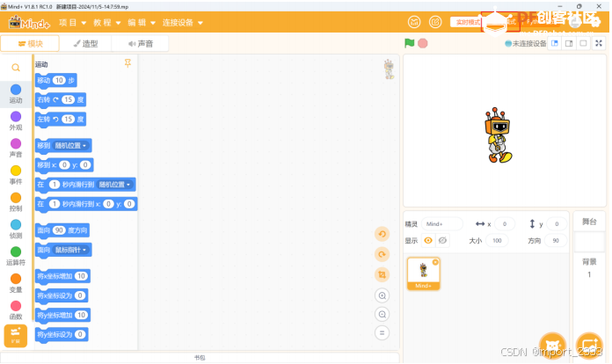
Task: Select the 事件 events category
Action: 16,175
